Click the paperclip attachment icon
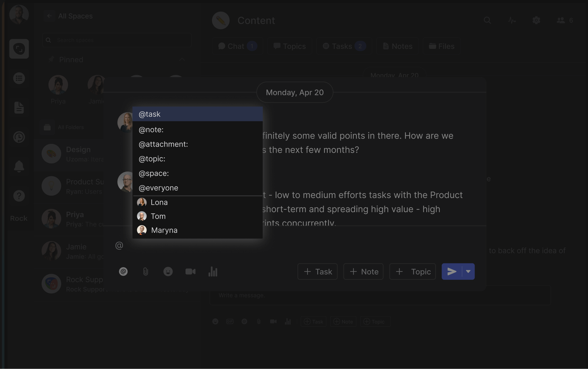 146,271
